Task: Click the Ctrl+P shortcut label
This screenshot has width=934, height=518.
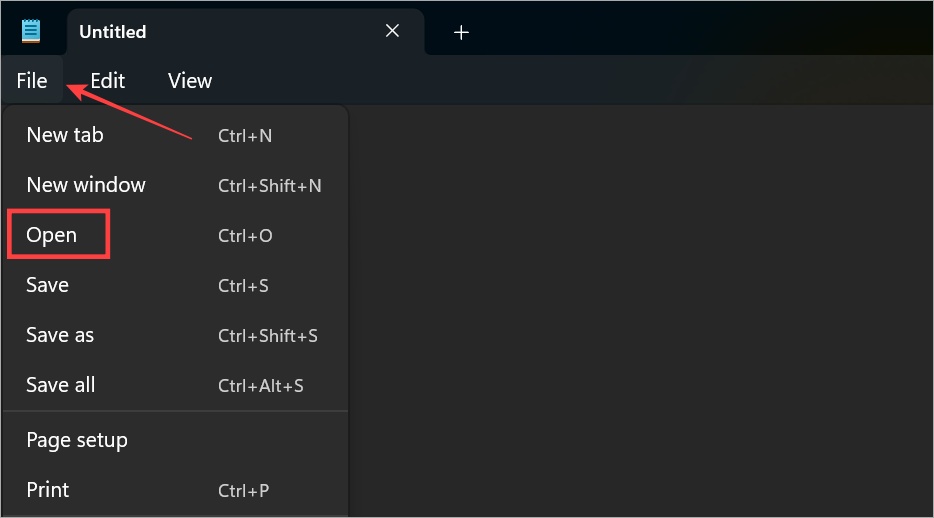Action: pos(243,491)
